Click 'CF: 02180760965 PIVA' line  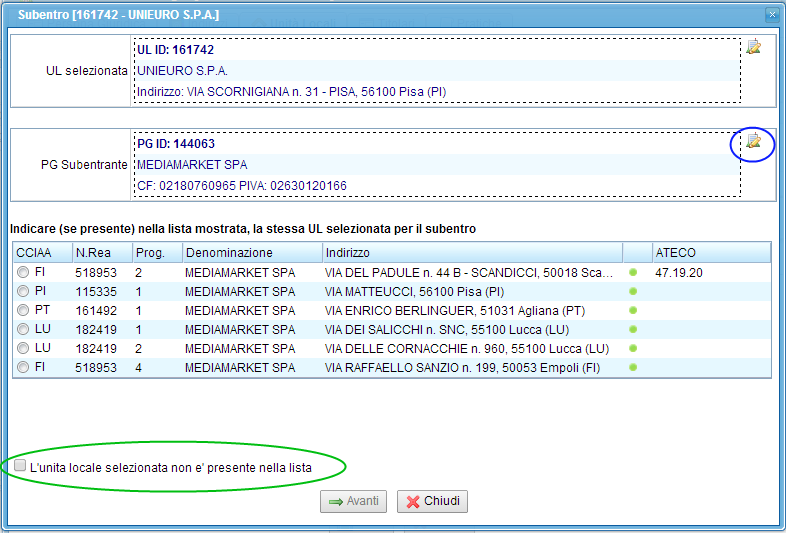(x=242, y=186)
